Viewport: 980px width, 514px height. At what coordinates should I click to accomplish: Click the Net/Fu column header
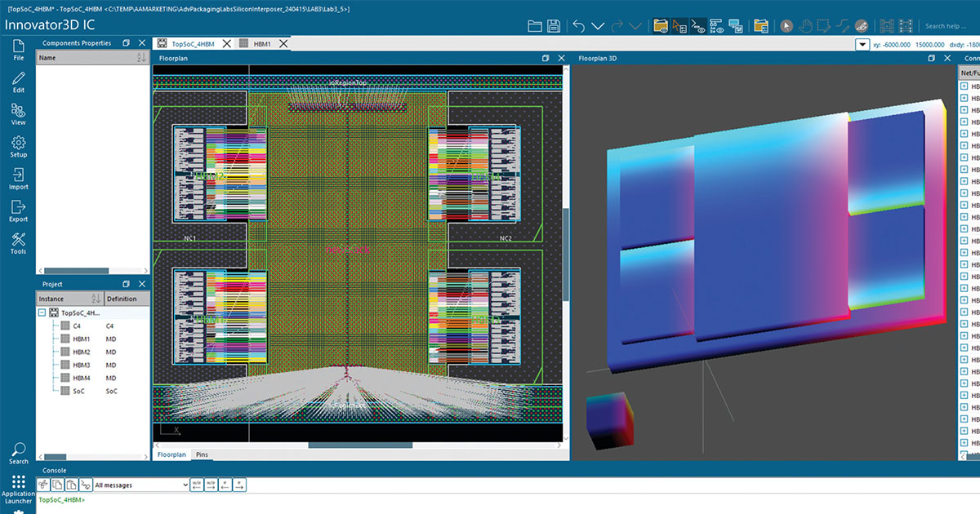click(x=970, y=73)
